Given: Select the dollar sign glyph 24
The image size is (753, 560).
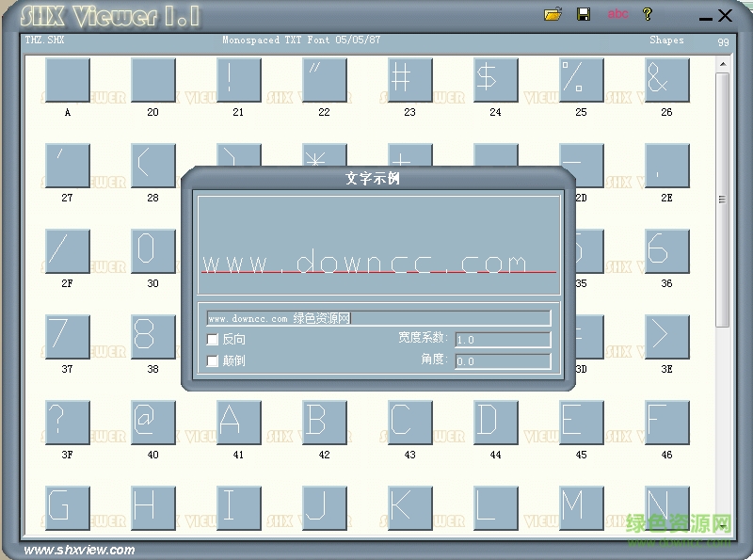Looking at the screenshot, I should click(496, 80).
